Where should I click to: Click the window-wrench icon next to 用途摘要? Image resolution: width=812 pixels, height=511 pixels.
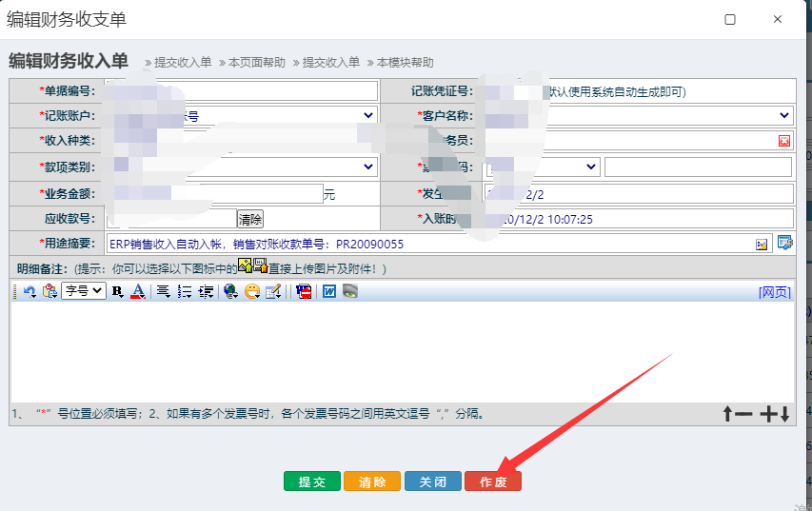(785, 243)
